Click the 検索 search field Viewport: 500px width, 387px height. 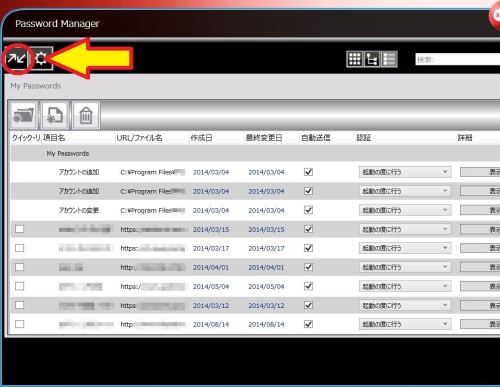pyautogui.click(x=458, y=60)
